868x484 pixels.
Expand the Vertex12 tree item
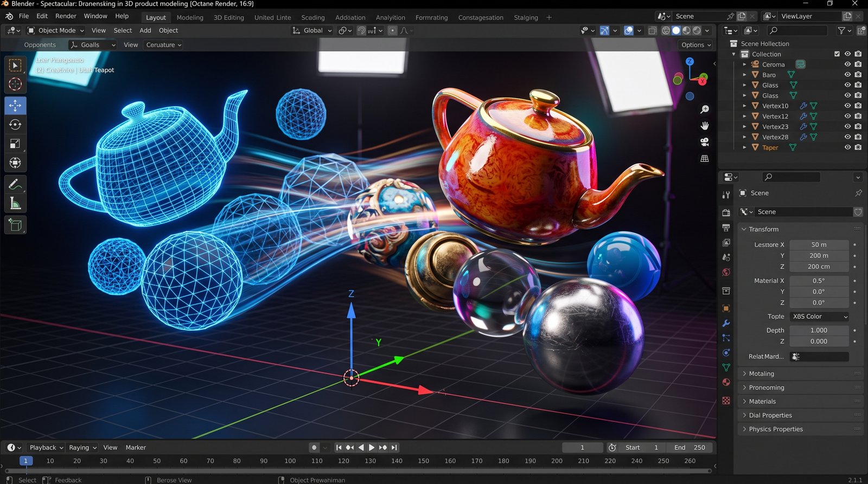click(x=744, y=117)
